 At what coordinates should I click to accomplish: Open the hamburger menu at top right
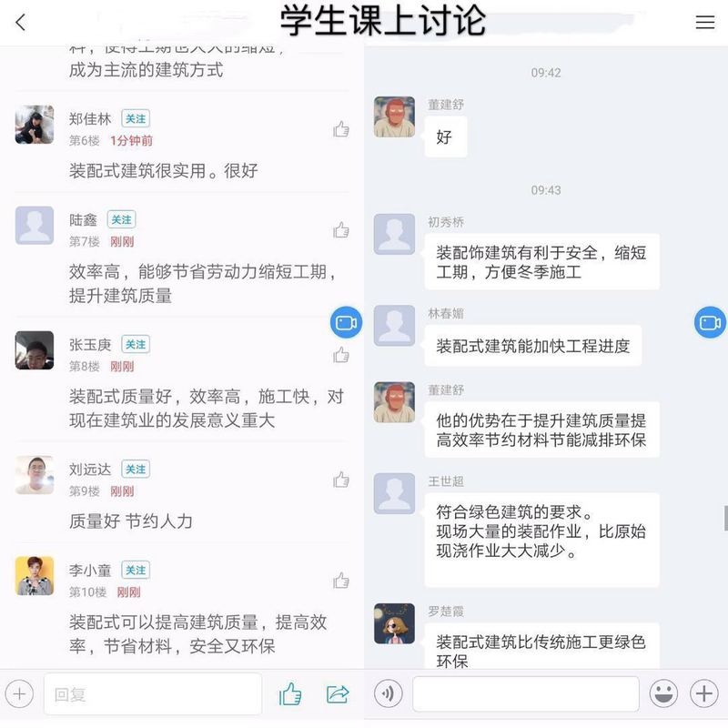(704, 22)
